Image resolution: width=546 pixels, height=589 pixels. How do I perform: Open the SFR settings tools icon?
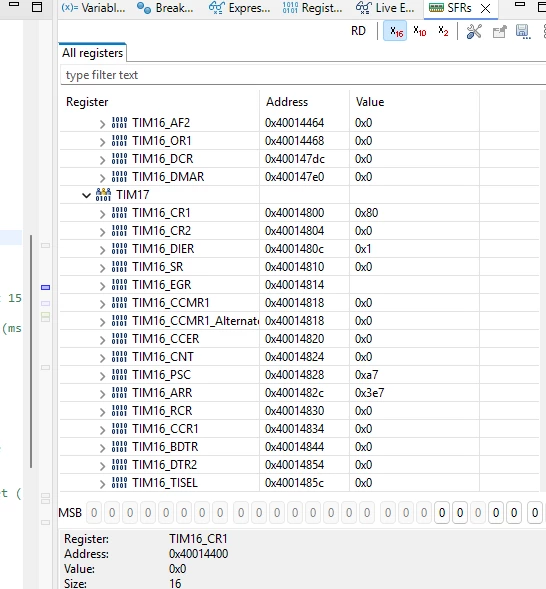click(474, 32)
